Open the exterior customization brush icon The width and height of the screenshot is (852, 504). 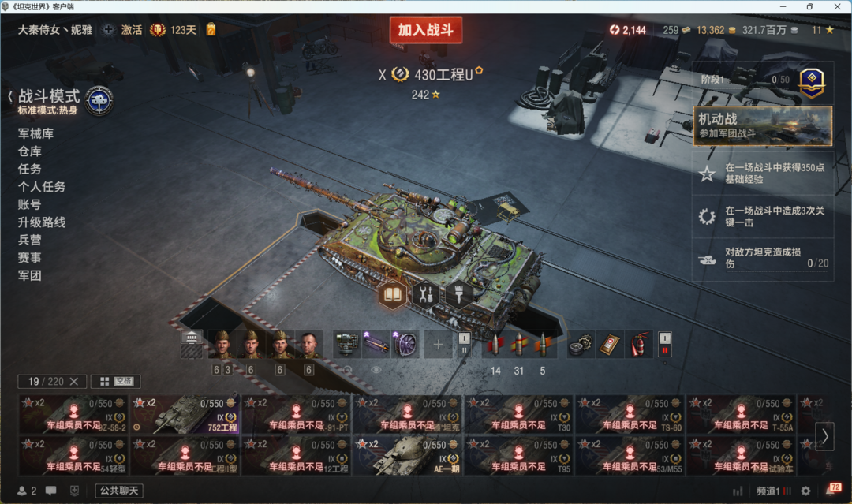pos(458,294)
